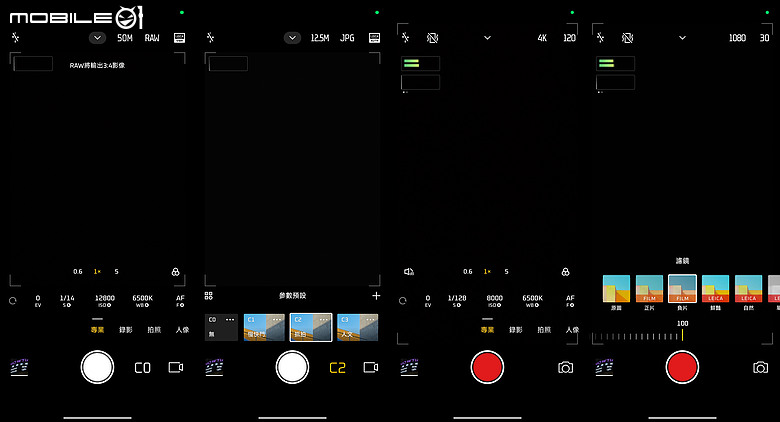Screen dimensions: 780x422
Task: Switch to 拍照 tab on the 4K screen
Action: pyautogui.click(x=544, y=330)
